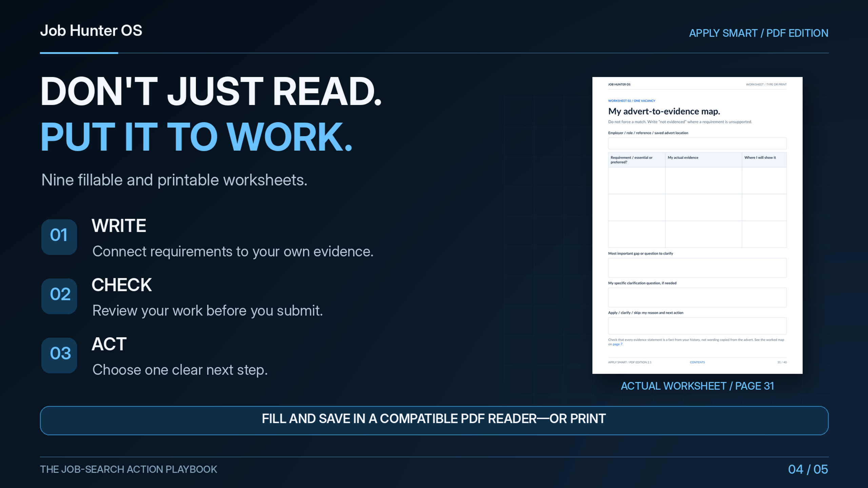Image resolution: width=868 pixels, height=488 pixels.
Task: Click the 'My advert-to-evidence map.' worksheet title
Action: pyautogui.click(x=664, y=111)
